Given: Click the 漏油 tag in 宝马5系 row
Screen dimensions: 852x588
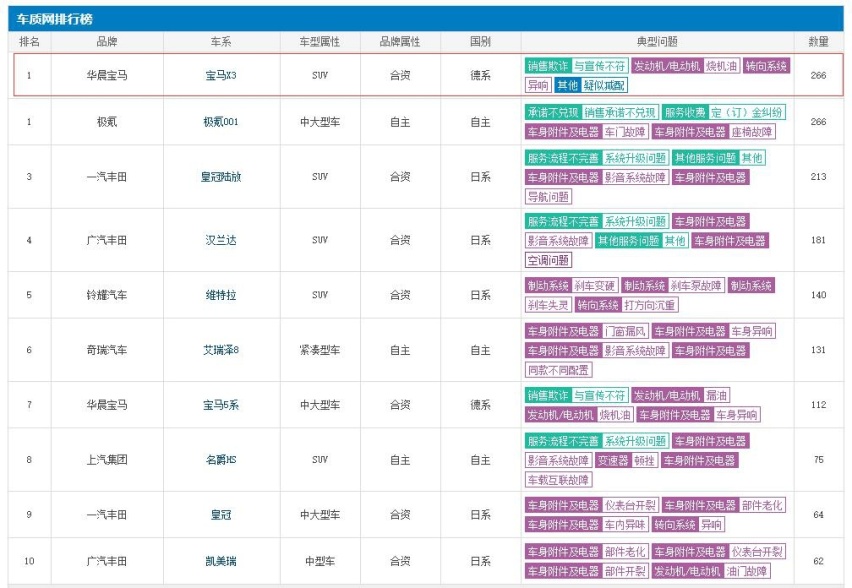Looking at the screenshot, I should 716,395.
